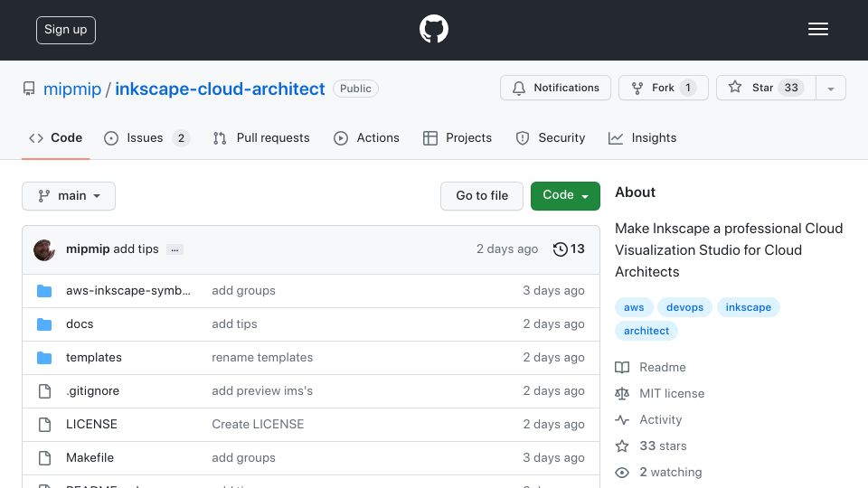
Task: Click the Sign up button
Action: click(66, 30)
